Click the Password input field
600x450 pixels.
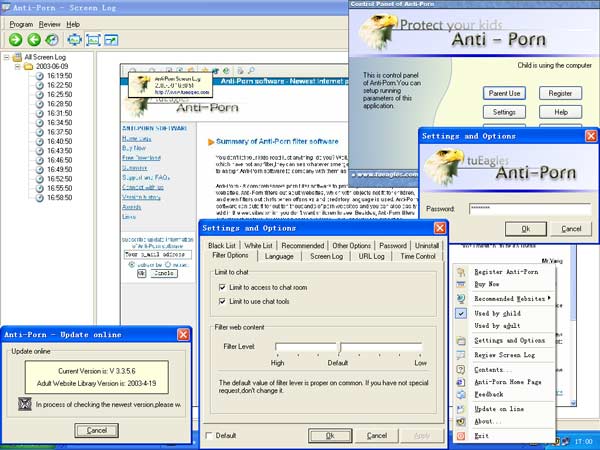tap(530, 209)
